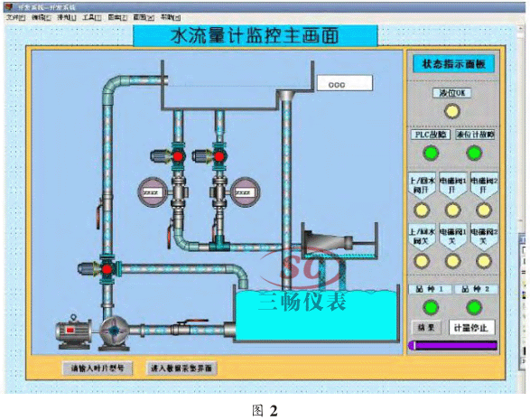
Task: Open the 帮助 menu
Action: [x=171, y=17]
